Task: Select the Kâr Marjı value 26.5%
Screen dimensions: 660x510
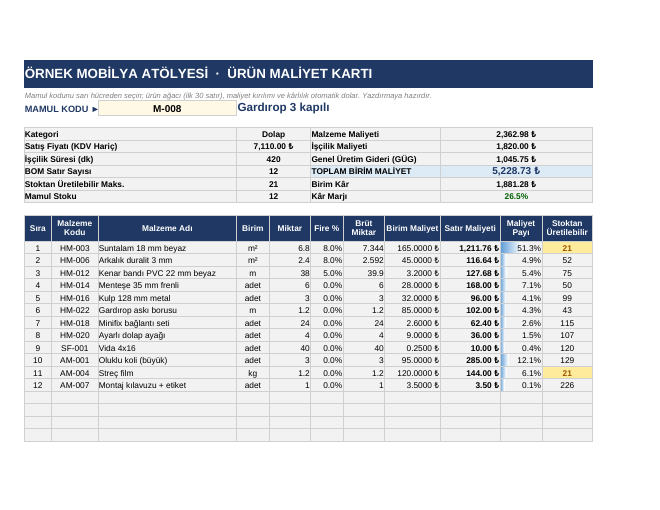Action: tap(516, 196)
